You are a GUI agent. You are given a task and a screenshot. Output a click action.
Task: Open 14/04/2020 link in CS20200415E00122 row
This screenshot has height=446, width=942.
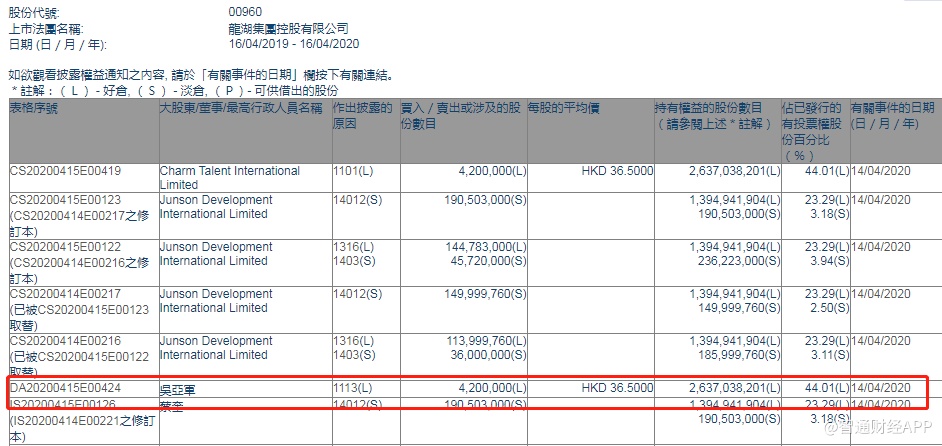[x=881, y=247]
